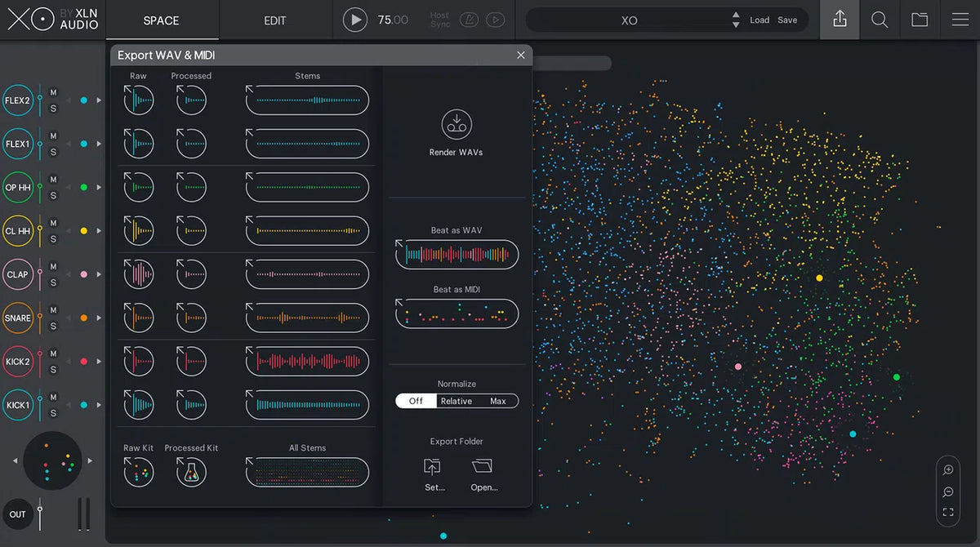Export All Stems
Viewport: 980px width, 547px height.
306,471
